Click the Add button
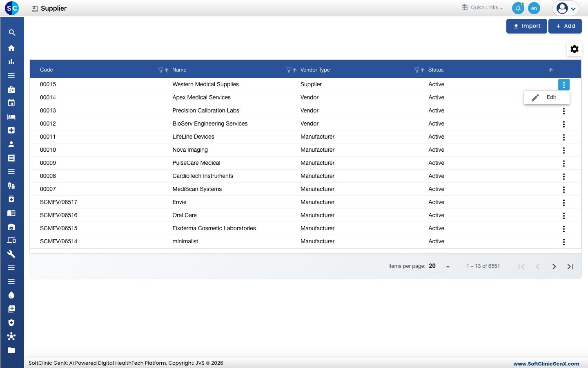Viewport: 588px width, 368px height. pos(565,26)
